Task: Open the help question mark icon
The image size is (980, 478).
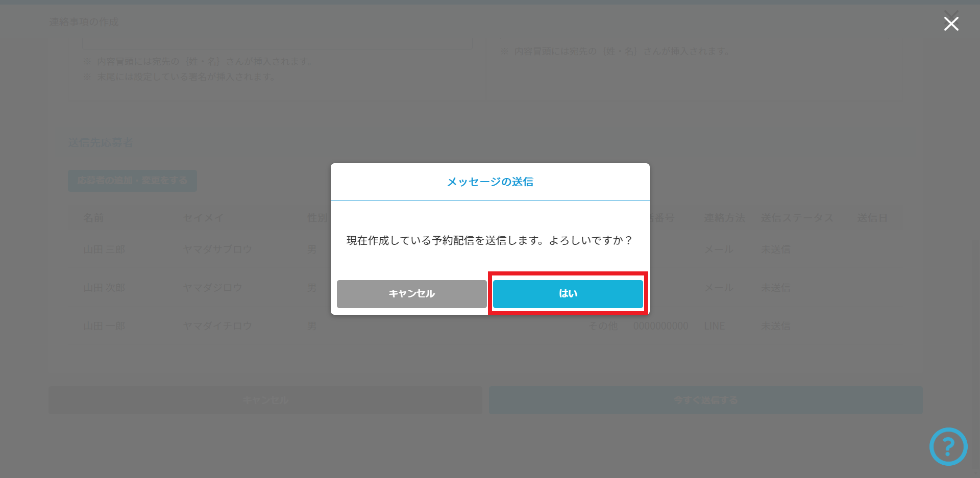Action: point(948,446)
